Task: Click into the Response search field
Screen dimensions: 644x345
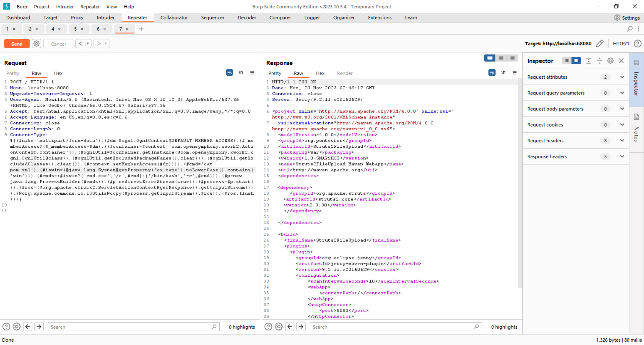Action: pyautogui.click(x=386, y=327)
